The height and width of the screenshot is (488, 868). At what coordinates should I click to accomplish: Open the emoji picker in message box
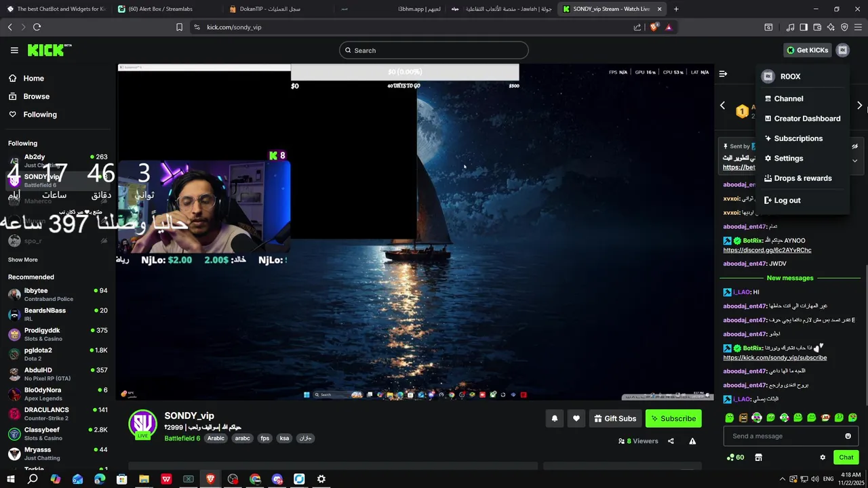848,436
